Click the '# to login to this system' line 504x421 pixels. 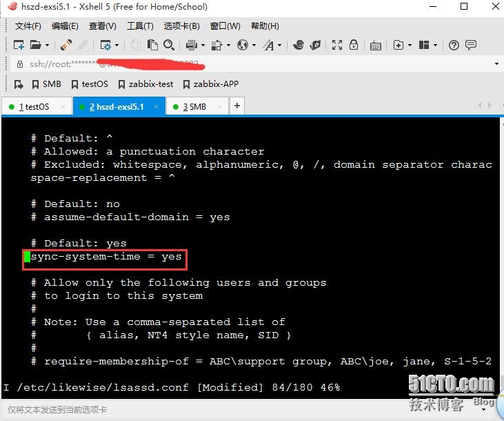pyautogui.click(x=117, y=296)
